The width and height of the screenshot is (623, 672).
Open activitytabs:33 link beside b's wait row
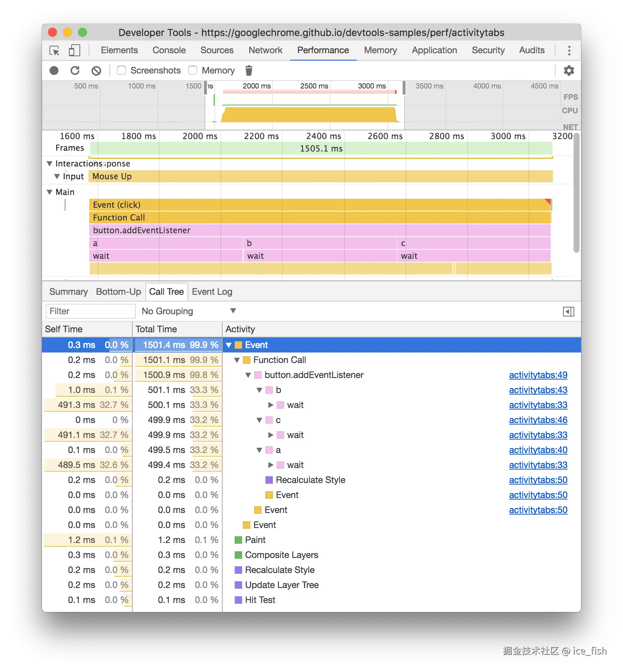pos(538,405)
